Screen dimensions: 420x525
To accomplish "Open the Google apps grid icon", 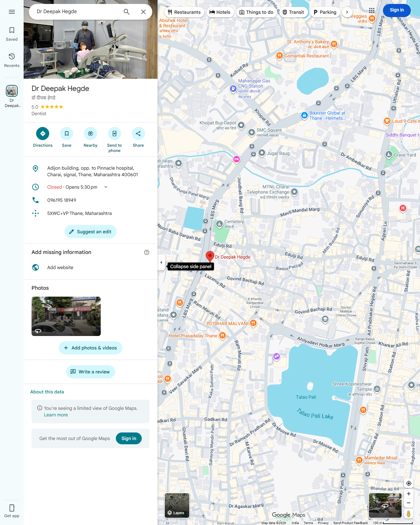I will (372, 10).
